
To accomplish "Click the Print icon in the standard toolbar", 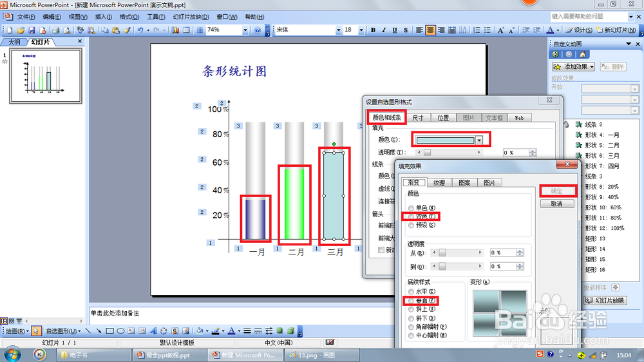I will 56,30.
